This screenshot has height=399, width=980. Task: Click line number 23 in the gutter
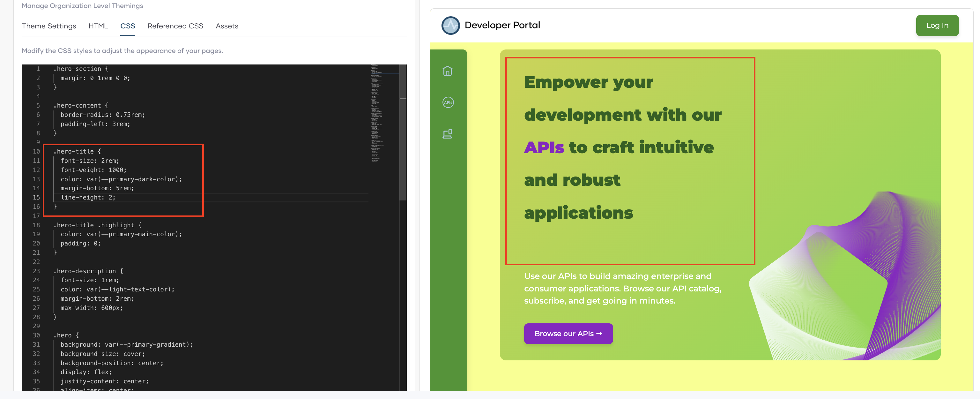(x=36, y=271)
